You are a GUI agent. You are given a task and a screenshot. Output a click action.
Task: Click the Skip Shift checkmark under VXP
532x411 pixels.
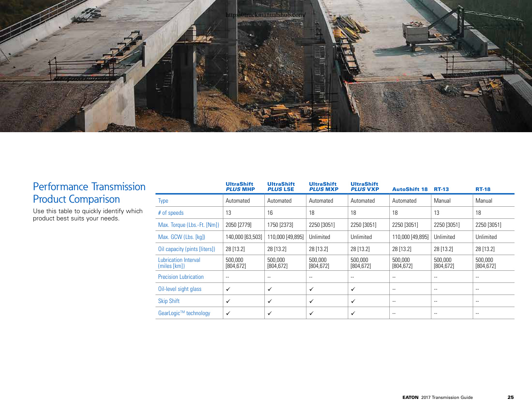pyautogui.click(x=353, y=301)
